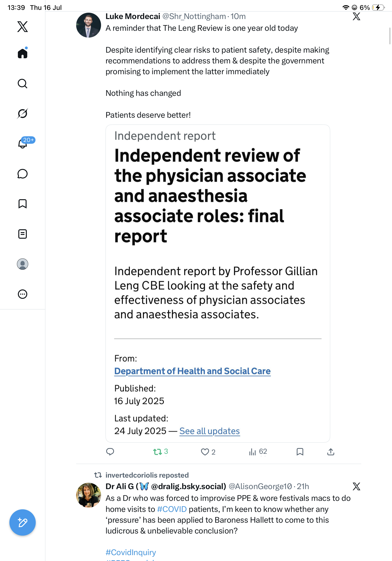Screen dimensions: 392x561
Task: Open Profile avatar in sidebar
Action: pos(23,264)
